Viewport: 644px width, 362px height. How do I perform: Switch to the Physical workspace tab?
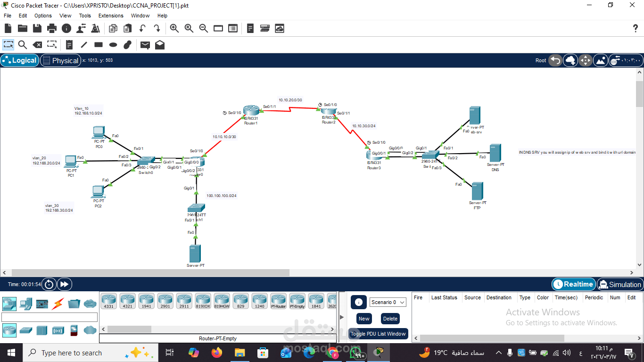pos(60,60)
